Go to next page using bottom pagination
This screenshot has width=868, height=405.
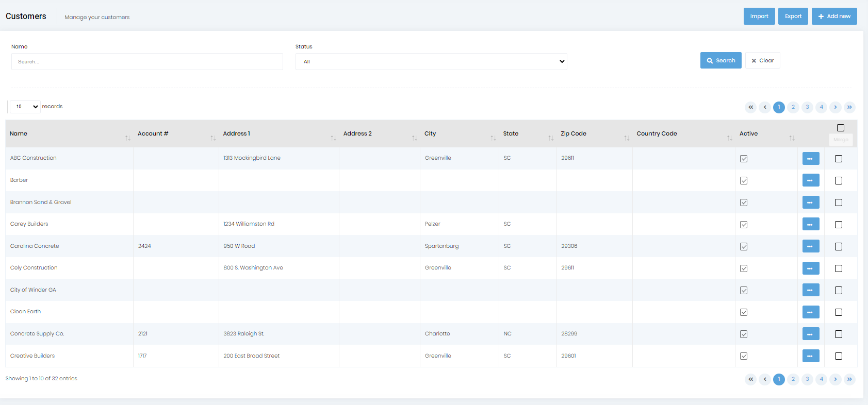click(836, 379)
